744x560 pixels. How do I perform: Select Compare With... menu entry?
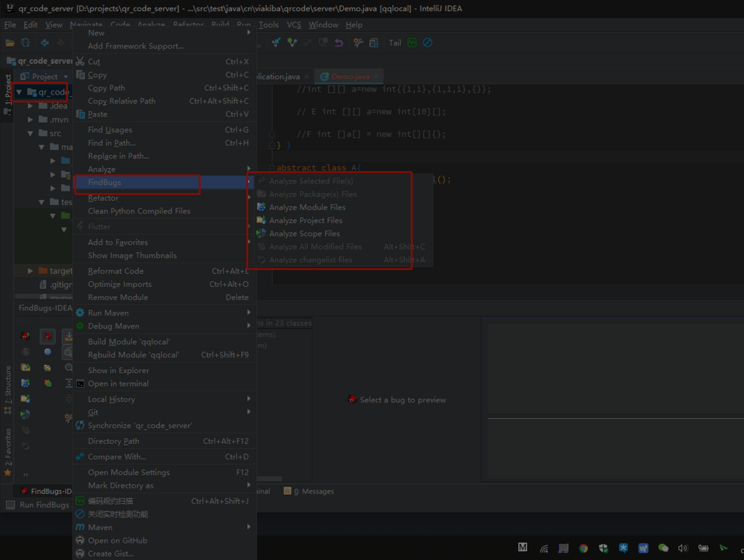coord(165,456)
